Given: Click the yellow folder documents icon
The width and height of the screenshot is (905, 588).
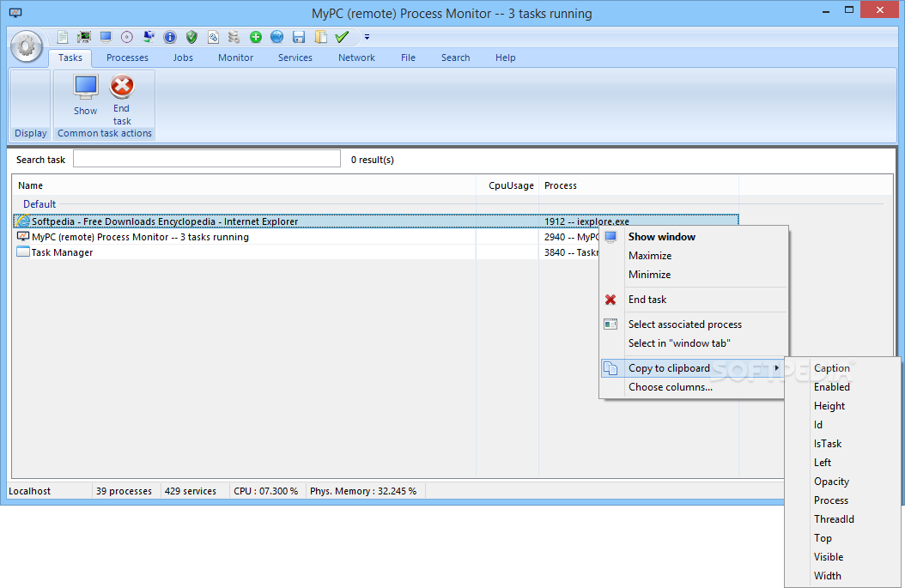Looking at the screenshot, I should (x=320, y=37).
